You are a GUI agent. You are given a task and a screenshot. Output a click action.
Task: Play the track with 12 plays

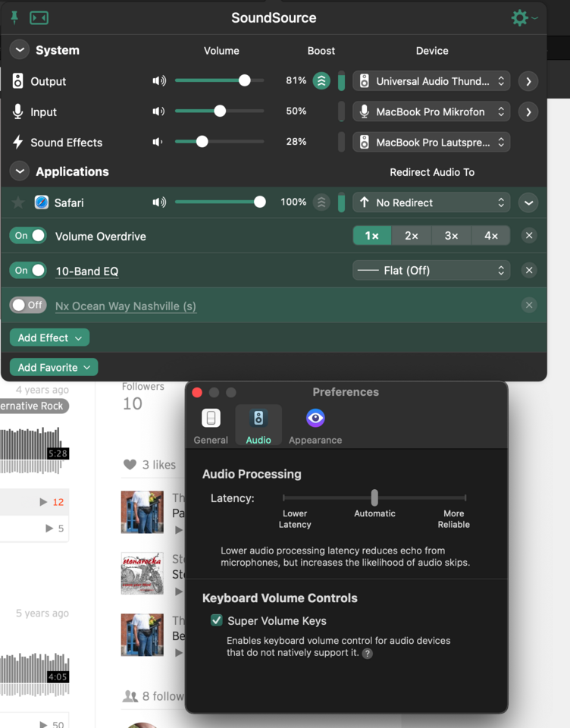(x=44, y=502)
